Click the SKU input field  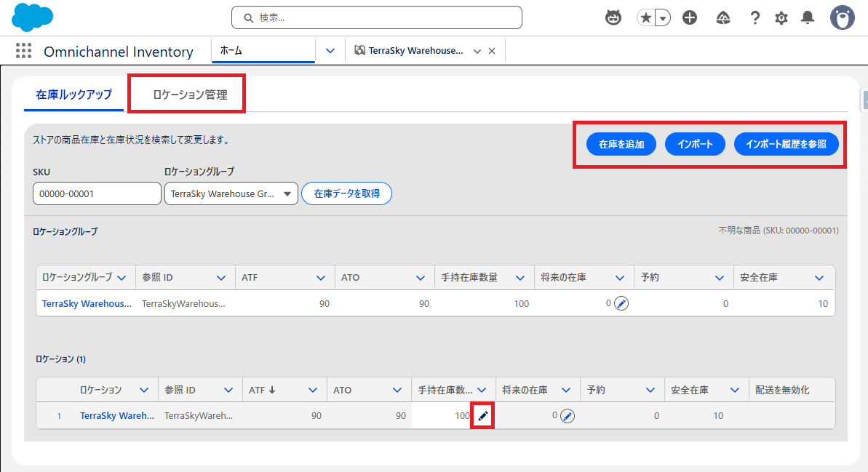tap(97, 194)
